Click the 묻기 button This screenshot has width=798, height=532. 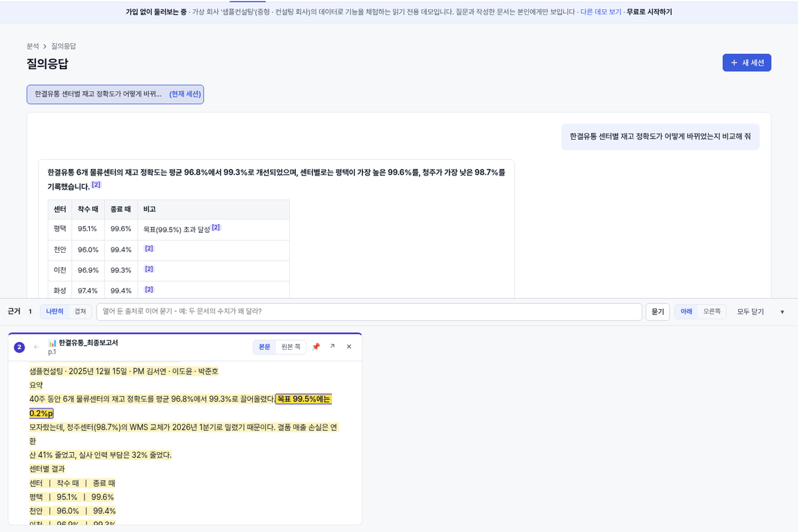(658, 311)
